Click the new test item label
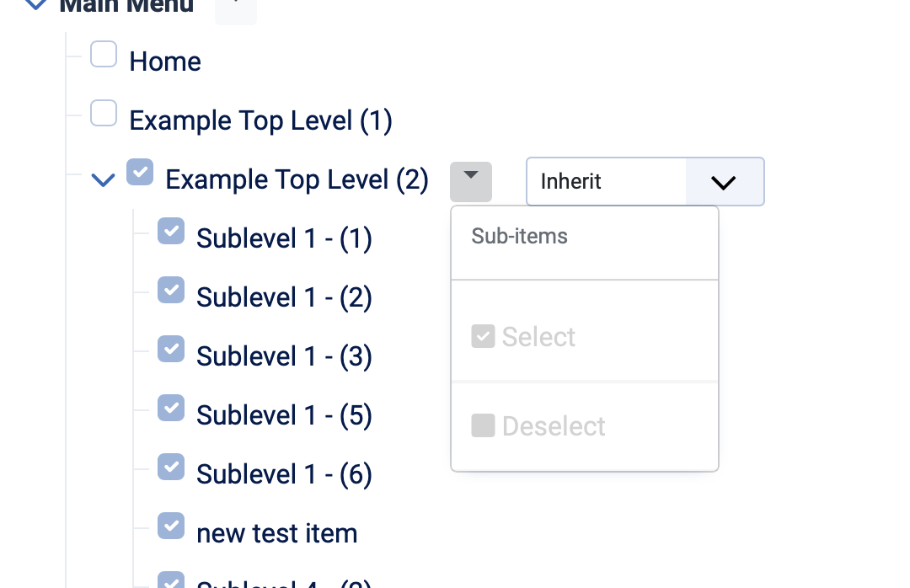 point(276,533)
